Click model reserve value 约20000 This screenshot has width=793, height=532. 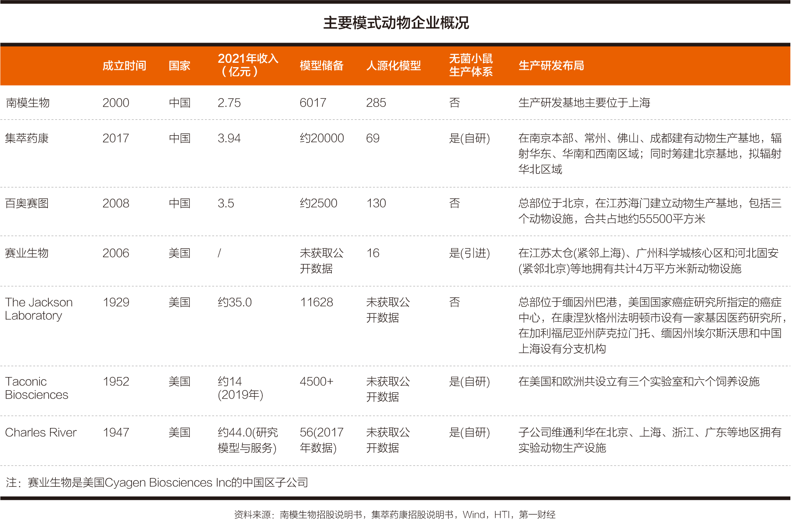322,138
